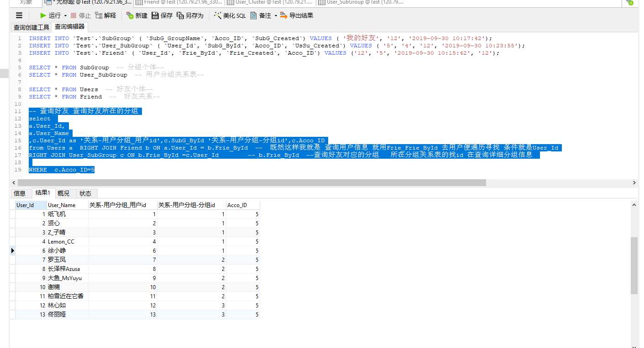Click results vertical scrollbar thumb
Screen dimensions: 644x348
[x=634, y=265]
